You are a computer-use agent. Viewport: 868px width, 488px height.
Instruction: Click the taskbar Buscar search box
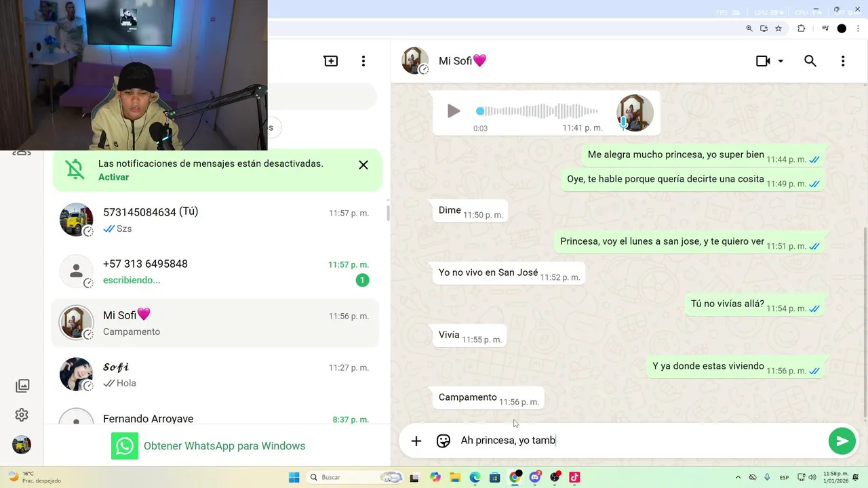[355, 477]
